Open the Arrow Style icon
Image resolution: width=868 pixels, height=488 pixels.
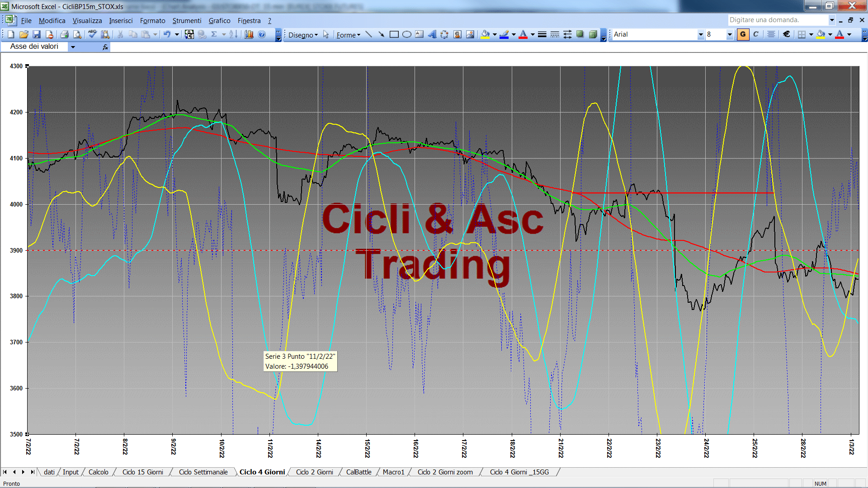567,34
